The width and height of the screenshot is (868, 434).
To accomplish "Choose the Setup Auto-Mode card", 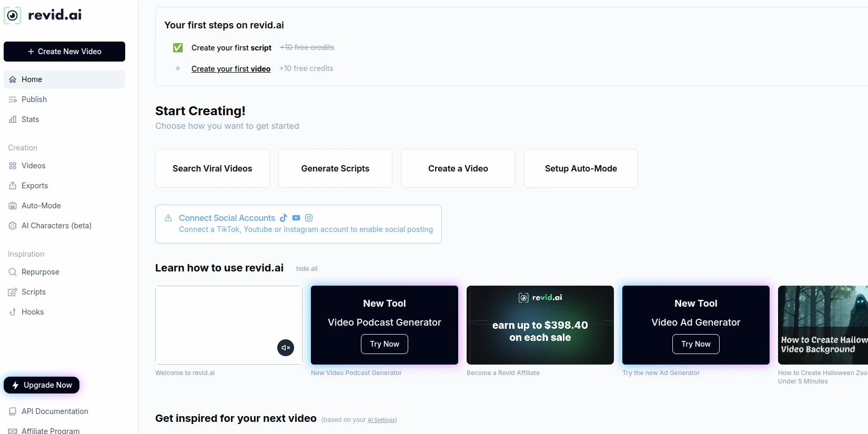I will tap(581, 168).
